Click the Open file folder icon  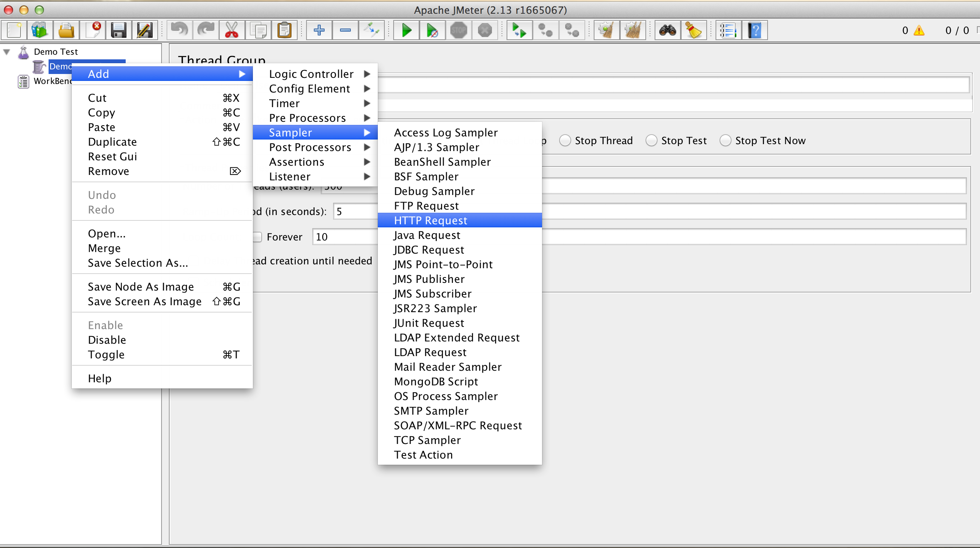click(66, 30)
